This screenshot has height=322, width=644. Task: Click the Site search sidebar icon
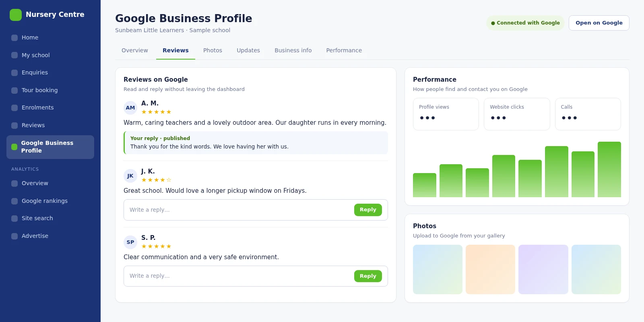14,219
